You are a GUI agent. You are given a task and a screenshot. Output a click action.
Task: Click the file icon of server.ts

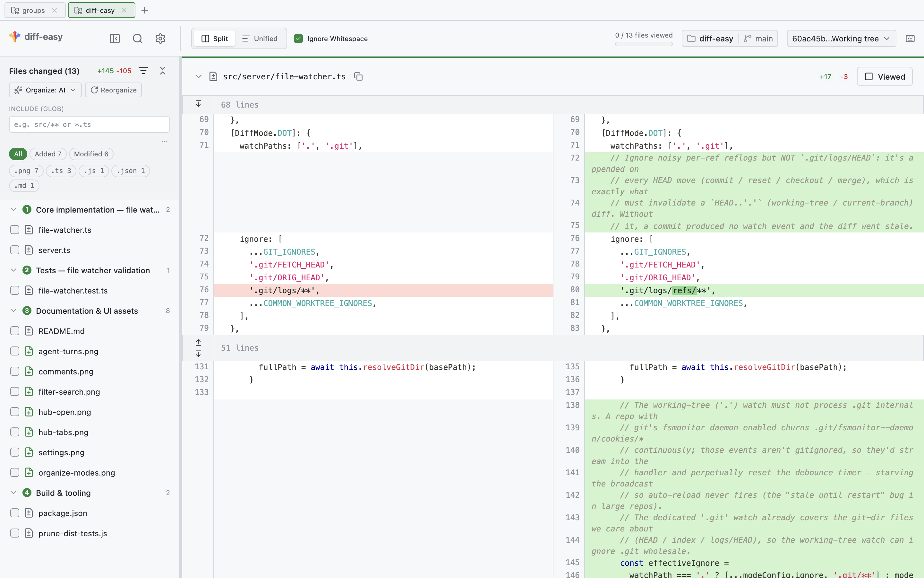coord(29,250)
